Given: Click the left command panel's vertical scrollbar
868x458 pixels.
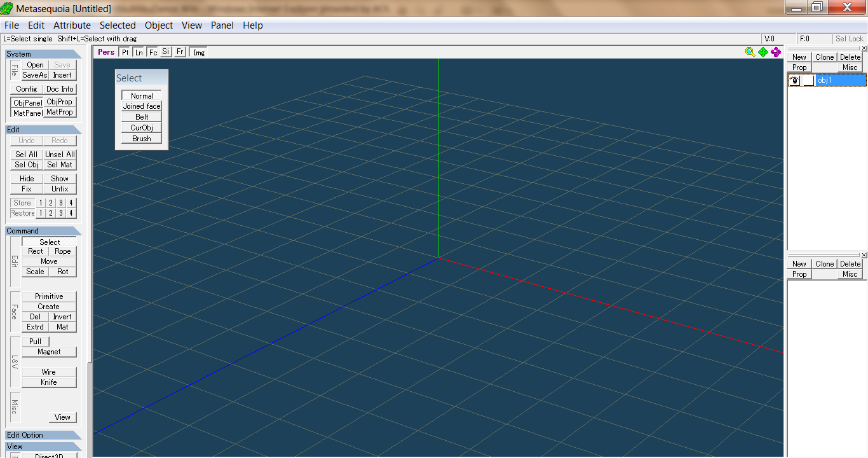Looking at the screenshot, I should click(x=90, y=251).
